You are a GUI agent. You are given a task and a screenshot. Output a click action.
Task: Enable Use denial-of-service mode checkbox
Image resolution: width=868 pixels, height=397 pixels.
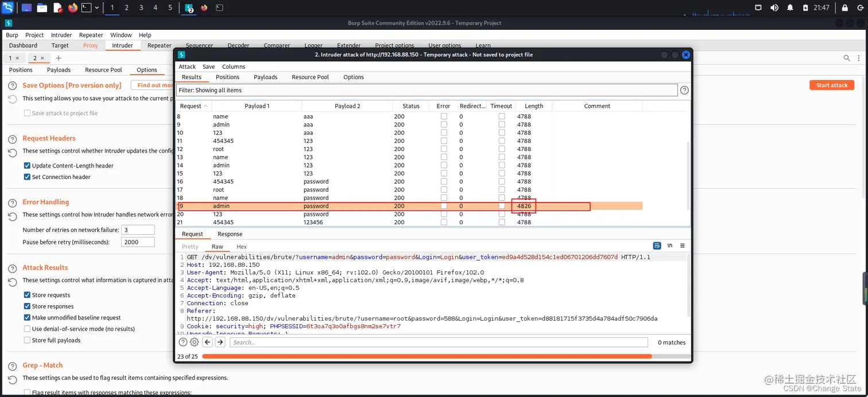coord(27,329)
